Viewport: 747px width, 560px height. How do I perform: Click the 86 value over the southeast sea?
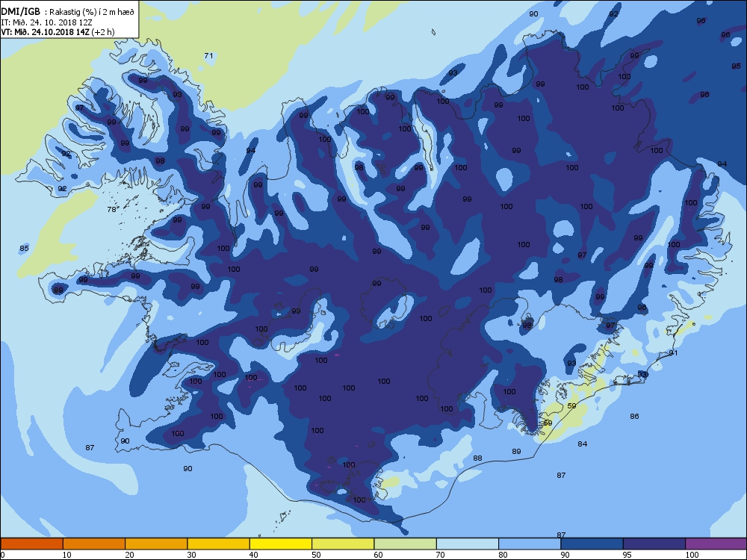pyautogui.click(x=634, y=416)
